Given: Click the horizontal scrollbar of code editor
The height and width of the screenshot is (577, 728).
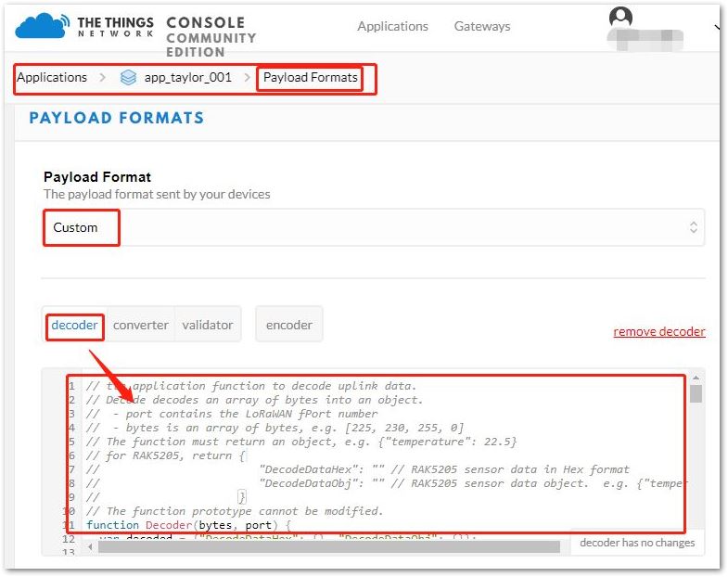Looking at the screenshot, I should 328,546.
